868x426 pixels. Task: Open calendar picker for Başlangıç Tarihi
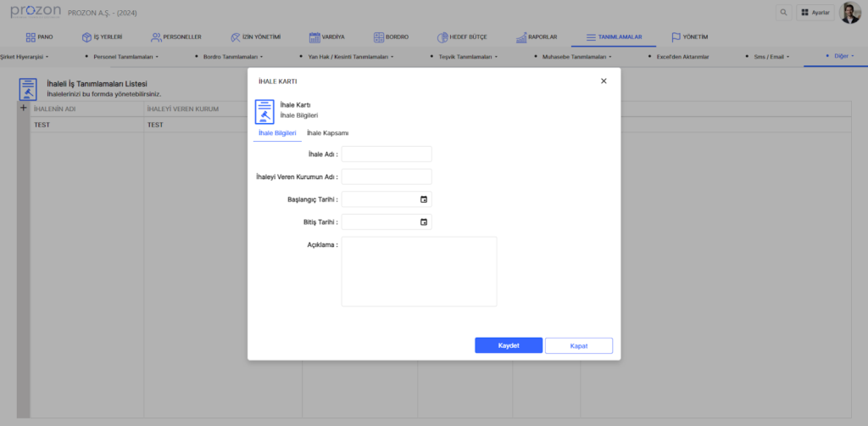point(424,199)
